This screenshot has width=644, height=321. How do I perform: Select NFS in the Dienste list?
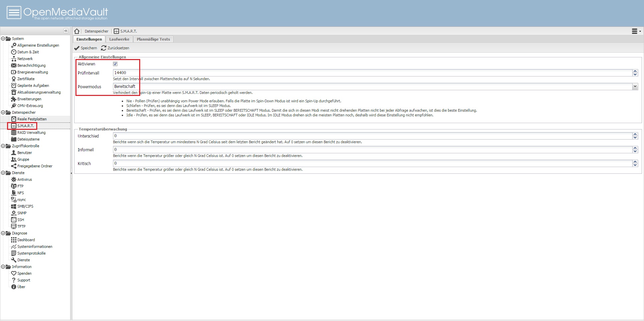coord(21,193)
